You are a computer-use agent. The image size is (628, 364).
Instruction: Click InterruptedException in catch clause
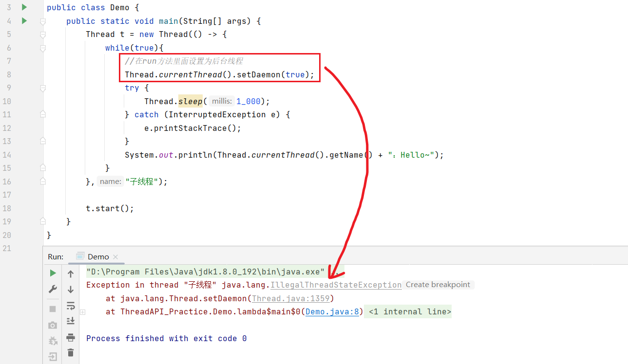coord(217,115)
